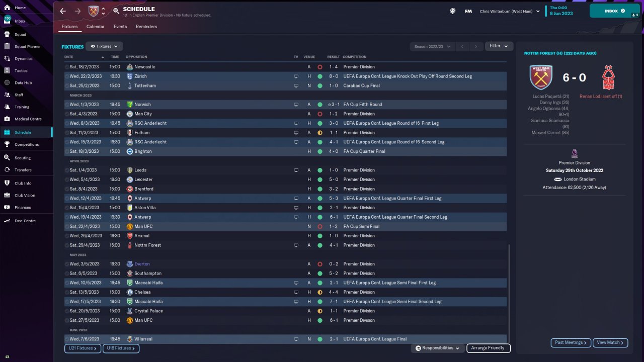Open the Squad sidebar icon

(x=7, y=35)
